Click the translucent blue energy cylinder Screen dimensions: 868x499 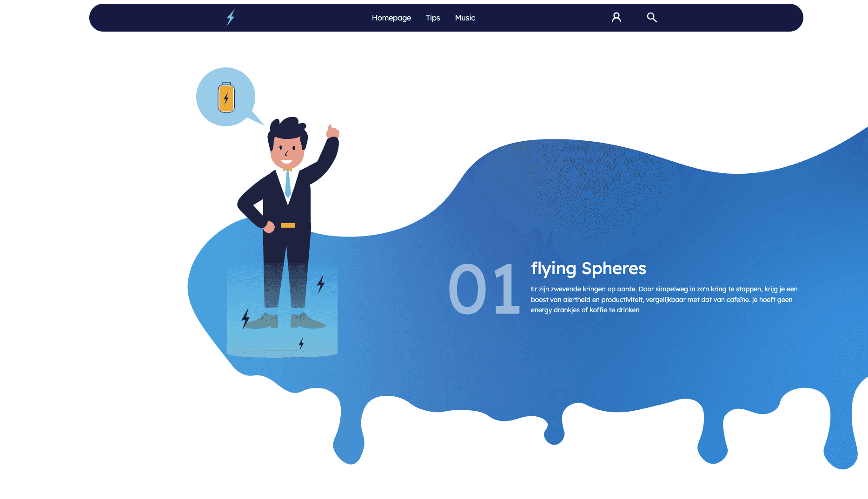(282, 311)
